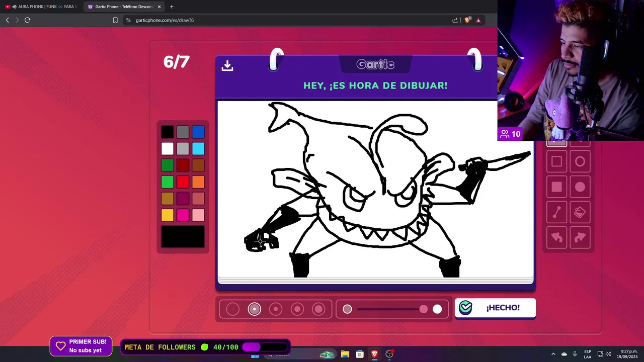This screenshot has width=644, height=362.
Task: Redo the last undone stroke
Action: pyautogui.click(x=580, y=238)
